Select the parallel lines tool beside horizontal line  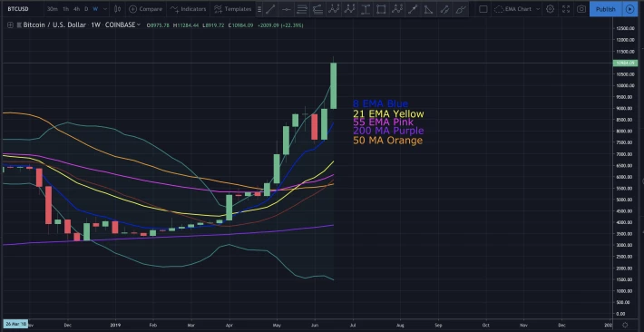(x=302, y=9)
